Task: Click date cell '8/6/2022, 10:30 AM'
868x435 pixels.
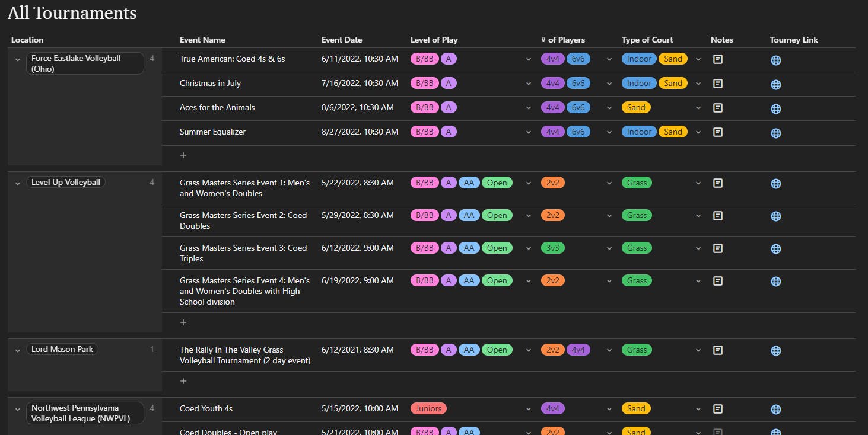Action: 358,107
